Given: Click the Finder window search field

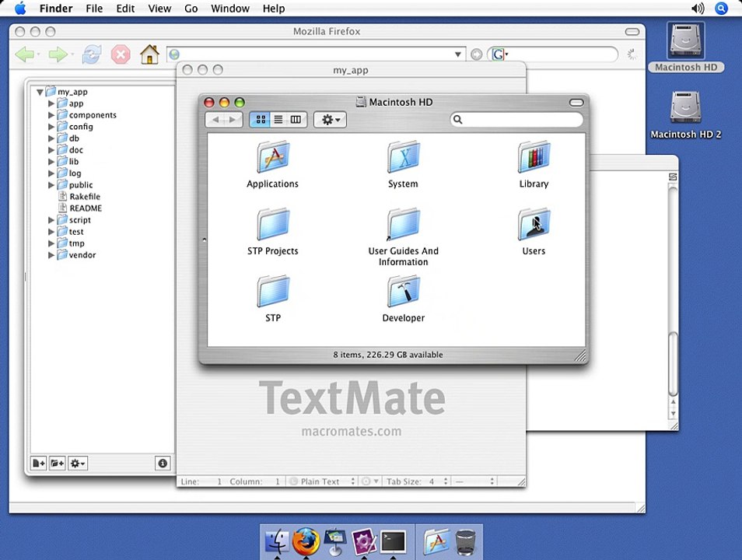Looking at the screenshot, I should (516, 120).
